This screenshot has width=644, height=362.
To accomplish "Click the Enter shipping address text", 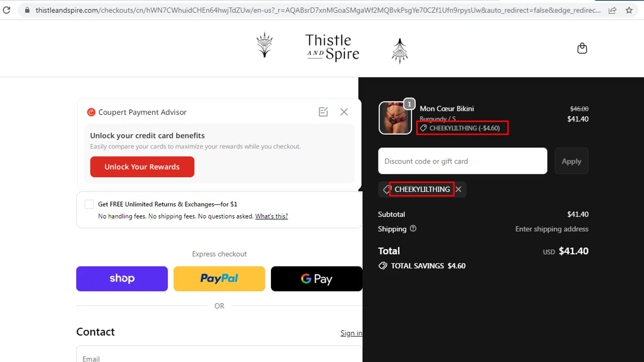I will pyautogui.click(x=552, y=229).
